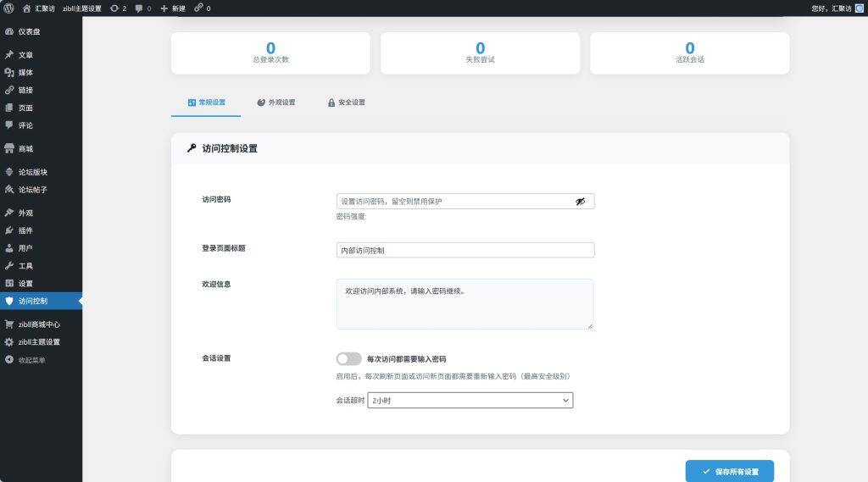Toggle 每次访问都需要输入密码 switch

[348, 359]
